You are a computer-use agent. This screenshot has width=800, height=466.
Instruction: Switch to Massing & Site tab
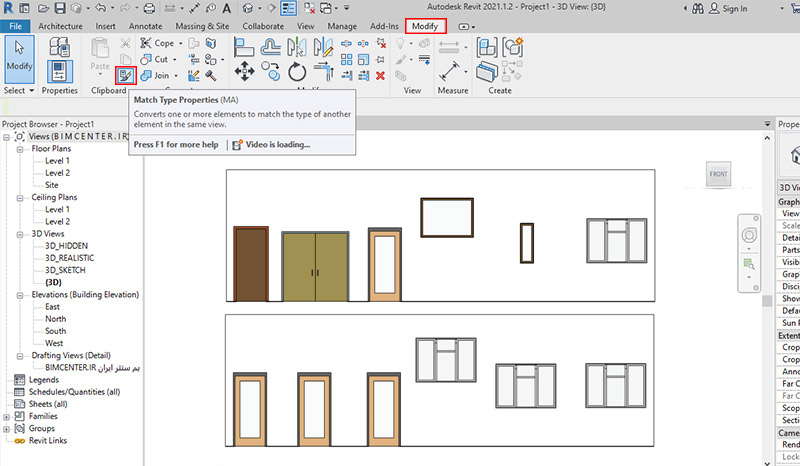(x=202, y=26)
